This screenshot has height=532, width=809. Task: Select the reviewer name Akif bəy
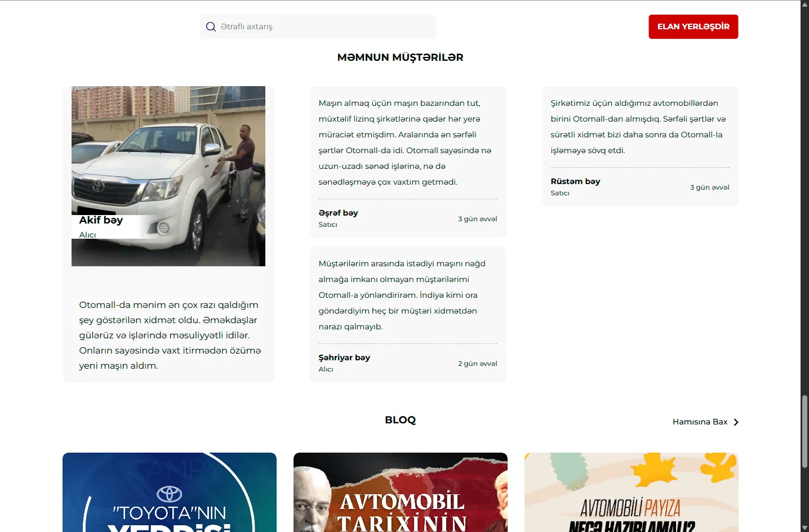101,220
